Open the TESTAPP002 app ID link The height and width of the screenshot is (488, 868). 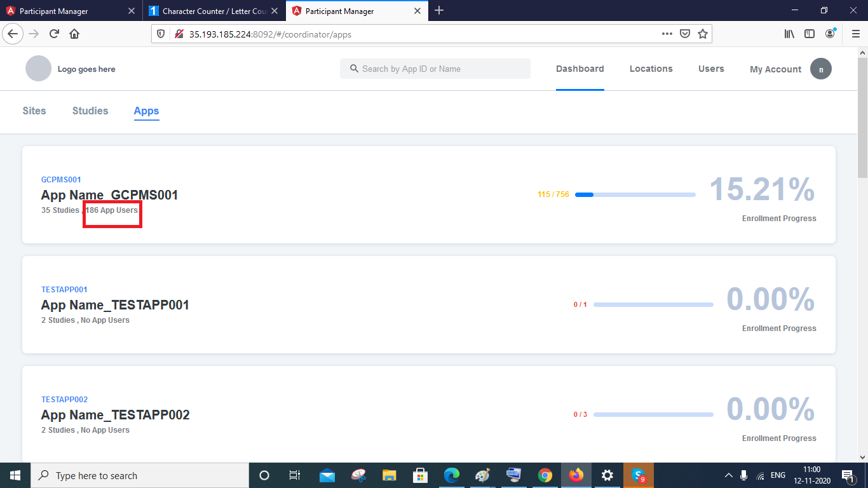(x=64, y=400)
